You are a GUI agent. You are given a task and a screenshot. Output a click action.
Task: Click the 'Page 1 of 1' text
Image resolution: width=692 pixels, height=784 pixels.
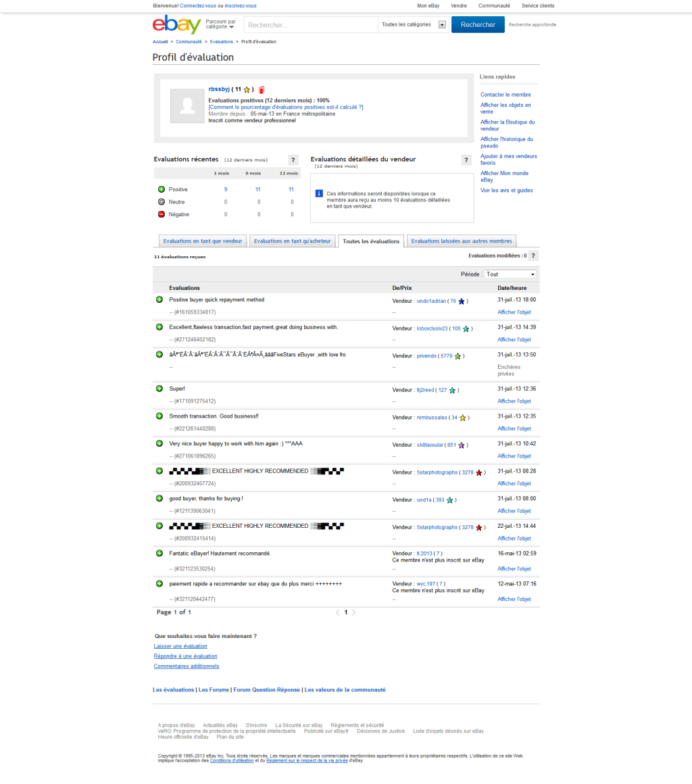(174, 612)
